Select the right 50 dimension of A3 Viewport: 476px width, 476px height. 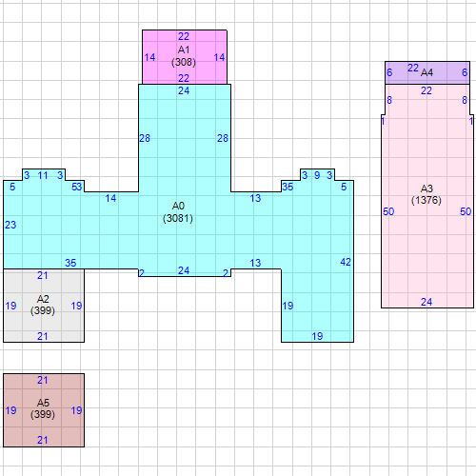click(x=466, y=211)
